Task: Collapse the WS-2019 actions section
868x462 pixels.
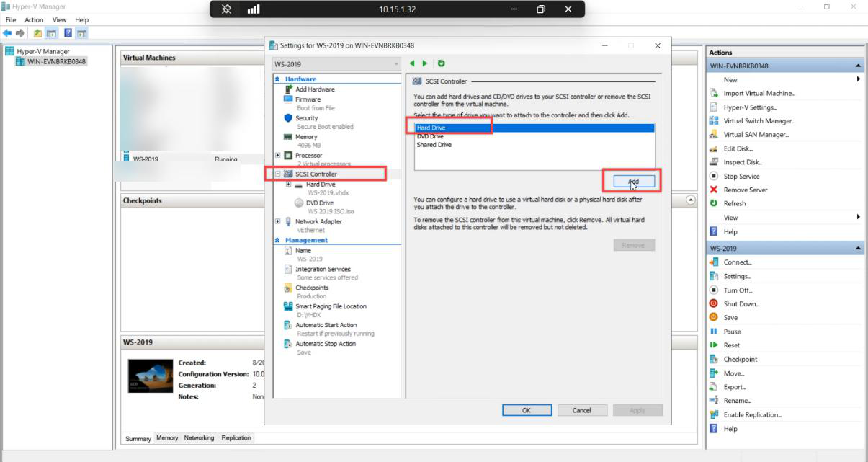Action: click(x=859, y=249)
